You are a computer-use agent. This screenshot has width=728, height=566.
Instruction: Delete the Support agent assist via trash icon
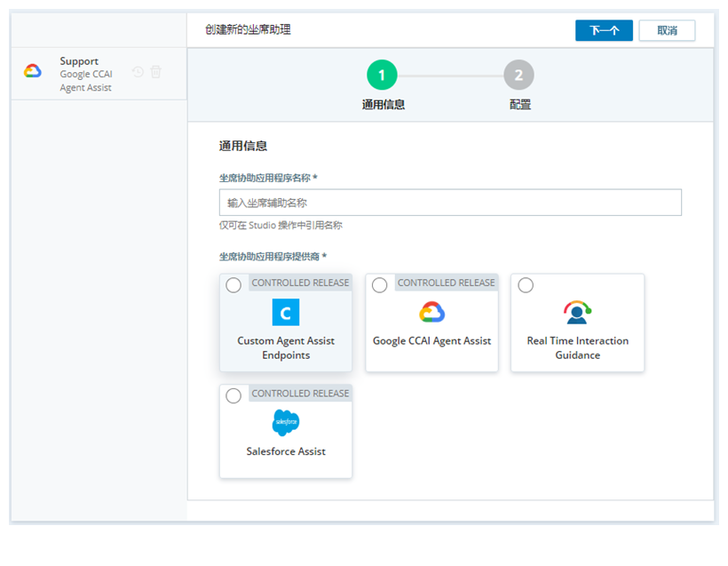tap(156, 72)
